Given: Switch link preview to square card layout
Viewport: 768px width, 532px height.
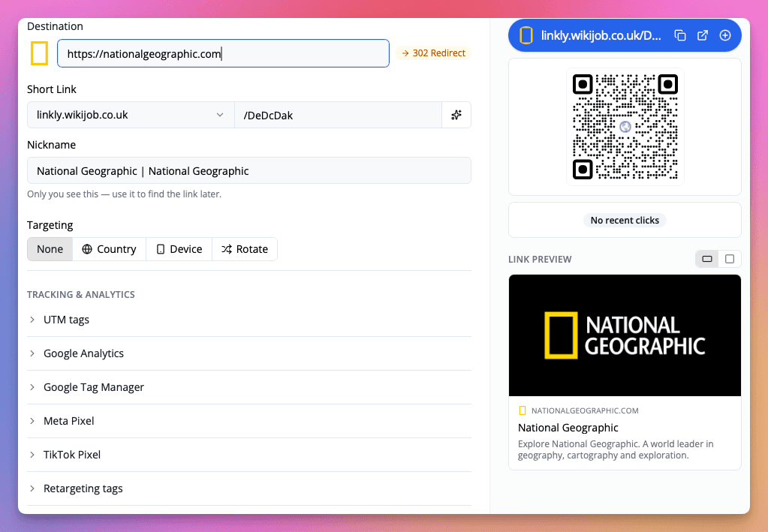Looking at the screenshot, I should [729, 259].
